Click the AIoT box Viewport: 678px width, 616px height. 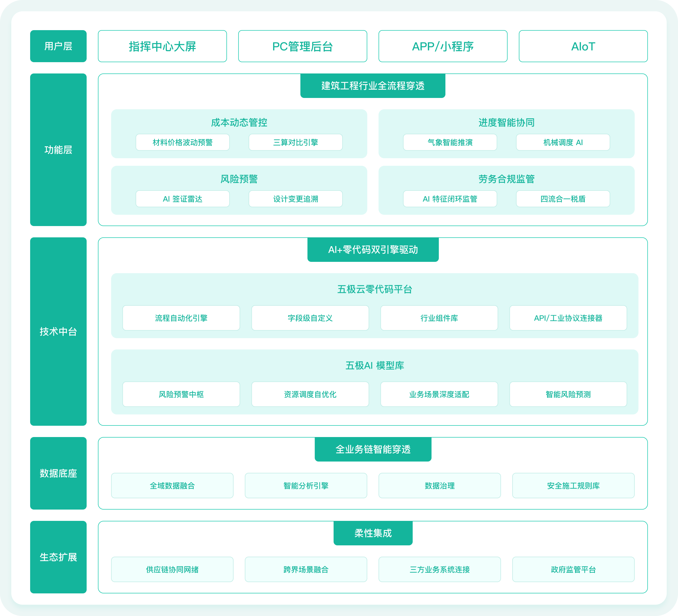583,46
